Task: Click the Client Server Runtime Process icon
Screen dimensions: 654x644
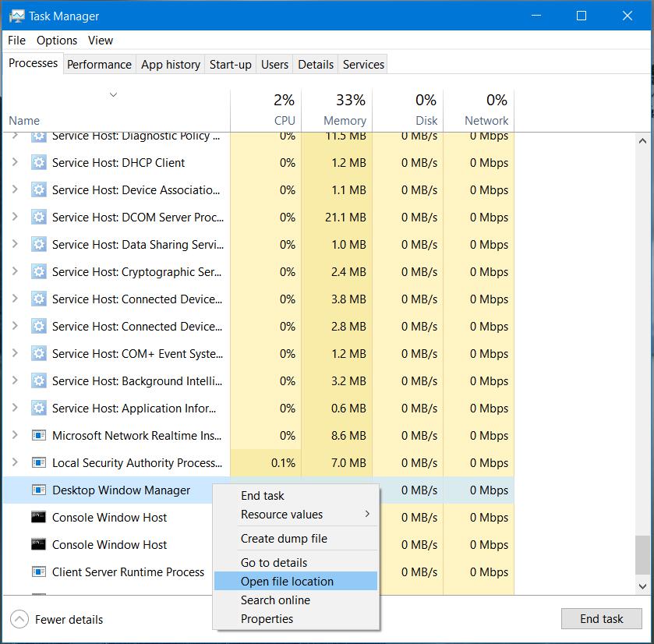Action: point(39,571)
